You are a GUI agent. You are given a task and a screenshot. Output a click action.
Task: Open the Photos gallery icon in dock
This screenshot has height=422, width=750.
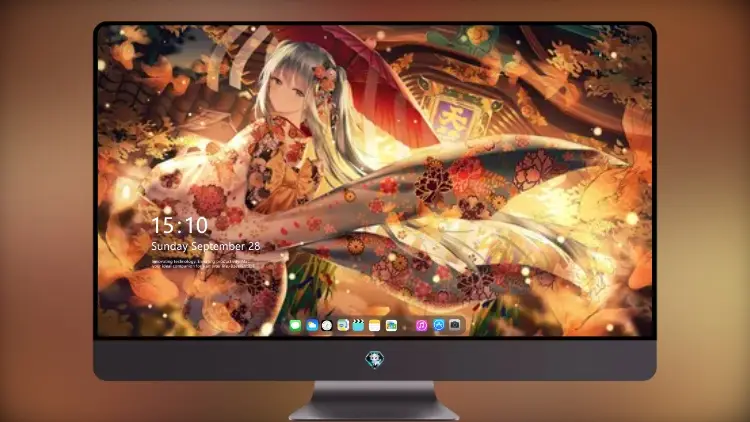point(391,325)
